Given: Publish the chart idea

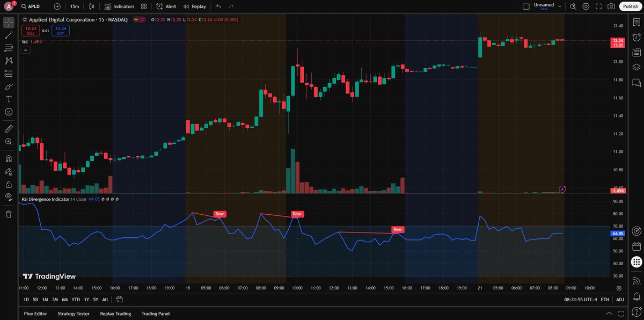Looking at the screenshot, I should pos(630,6).
